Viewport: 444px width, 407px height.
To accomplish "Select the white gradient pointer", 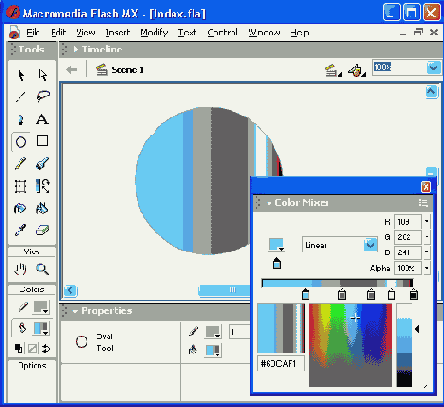I will coord(392,295).
